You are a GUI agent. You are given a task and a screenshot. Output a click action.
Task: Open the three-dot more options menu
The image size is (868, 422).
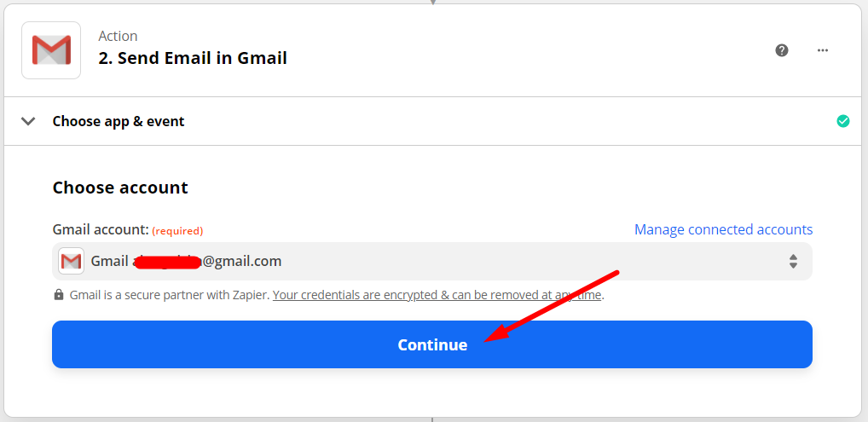[823, 50]
